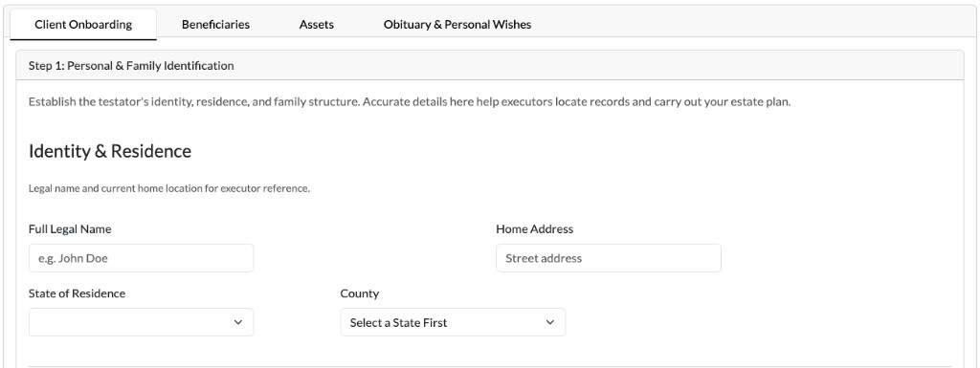Screen dimensions: 980x368
Task: Click the 'Establish the testator's identity' description
Action: pos(410,101)
